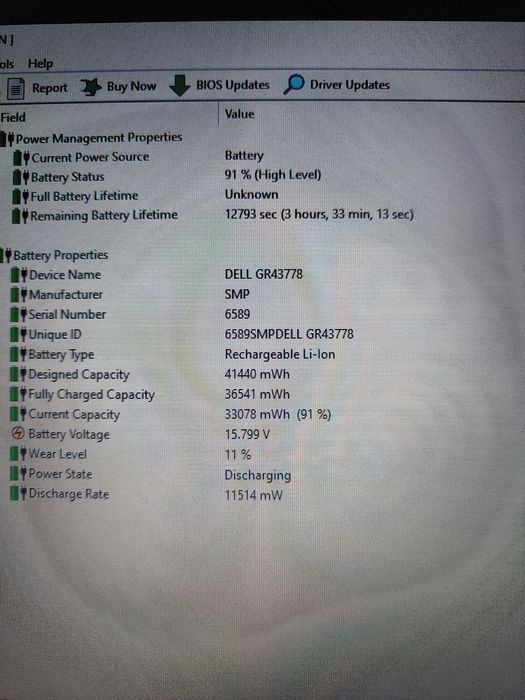Select the Designed Capacity field label
Image resolution: width=525 pixels, height=700 pixels.
79,375
